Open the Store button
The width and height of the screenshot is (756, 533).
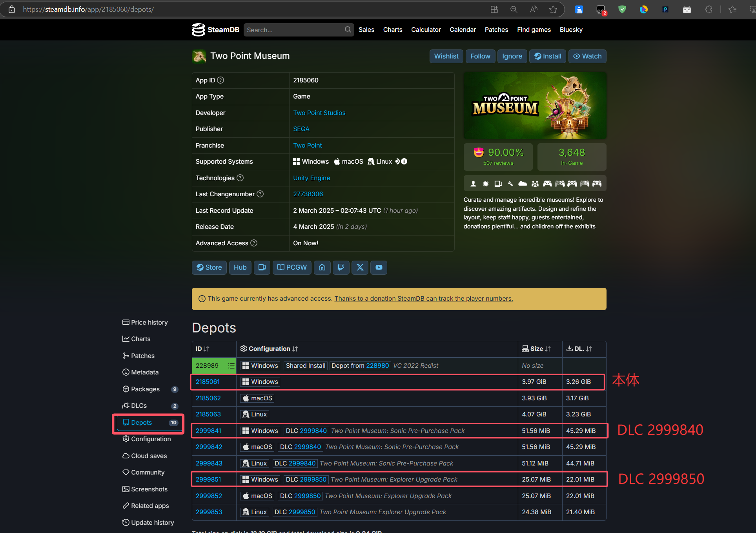(209, 267)
